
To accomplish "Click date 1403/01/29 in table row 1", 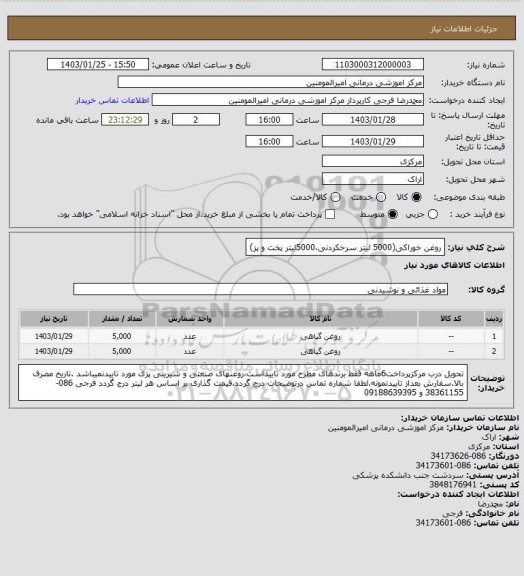I will coord(54,336).
